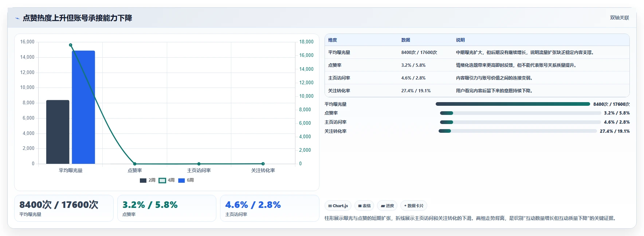Click the 平均曝光量 table row label

pos(339,53)
